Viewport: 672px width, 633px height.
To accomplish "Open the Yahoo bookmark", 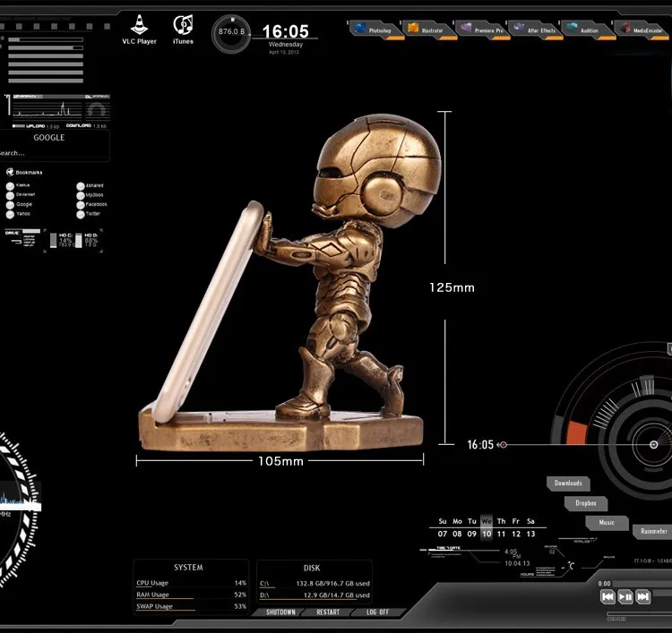I will (18, 214).
